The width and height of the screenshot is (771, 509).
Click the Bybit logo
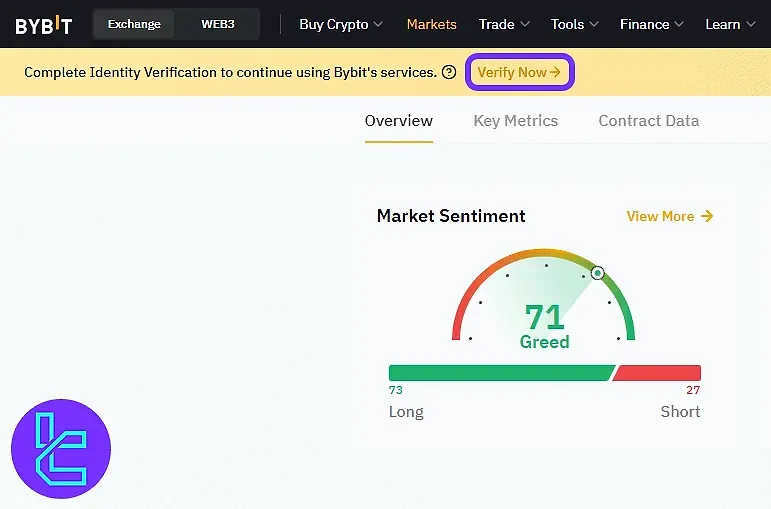[x=43, y=25]
